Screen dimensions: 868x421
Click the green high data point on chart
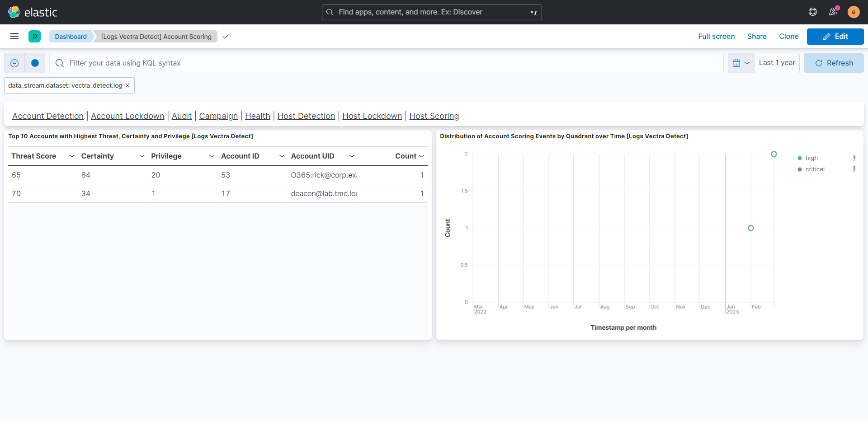774,154
